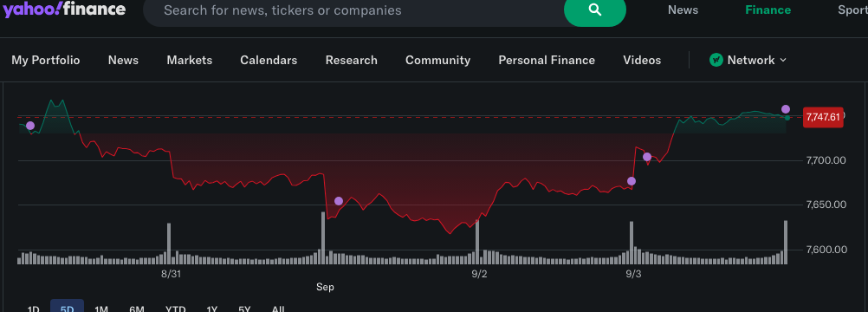Open News in the navigation bar
Image resolution: width=868 pixels, height=312 pixels.
click(x=123, y=60)
